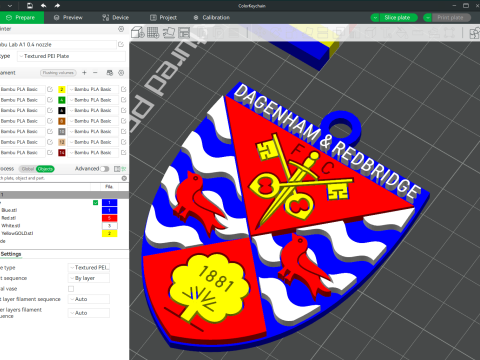Open the filament section settings gear icon
Screen dimensions: 480x360
tap(121, 73)
